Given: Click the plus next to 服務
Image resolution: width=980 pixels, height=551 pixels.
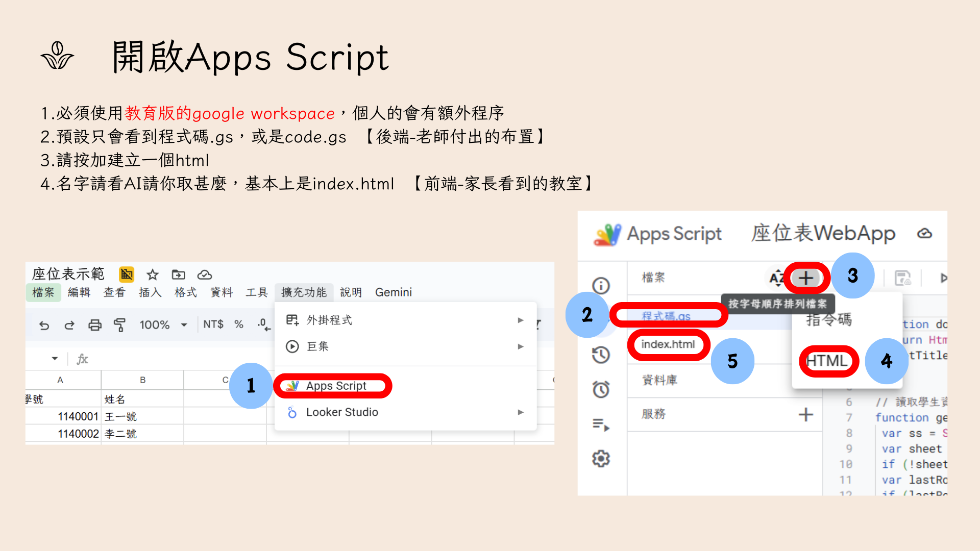Looking at the screenshot, I should pos(806,414).
